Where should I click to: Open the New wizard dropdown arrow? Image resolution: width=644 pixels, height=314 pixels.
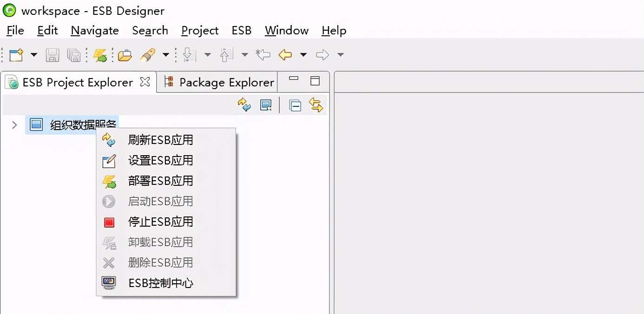coord(34,55)
